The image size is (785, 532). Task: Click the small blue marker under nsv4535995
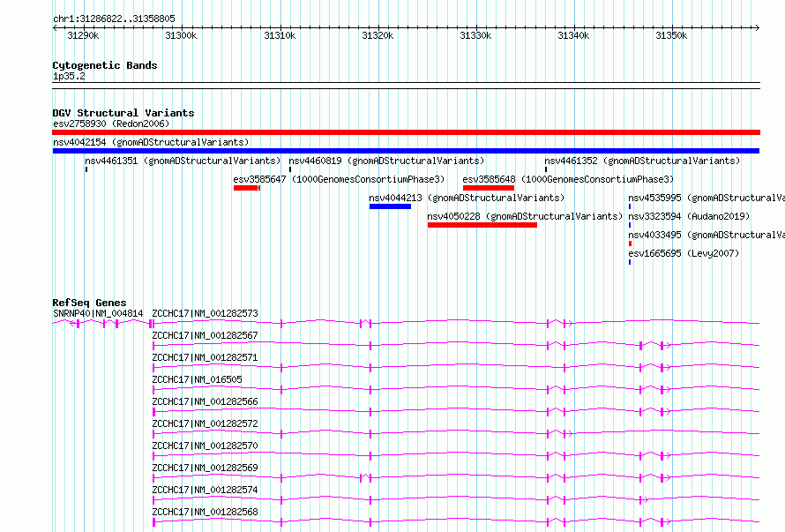630,206
